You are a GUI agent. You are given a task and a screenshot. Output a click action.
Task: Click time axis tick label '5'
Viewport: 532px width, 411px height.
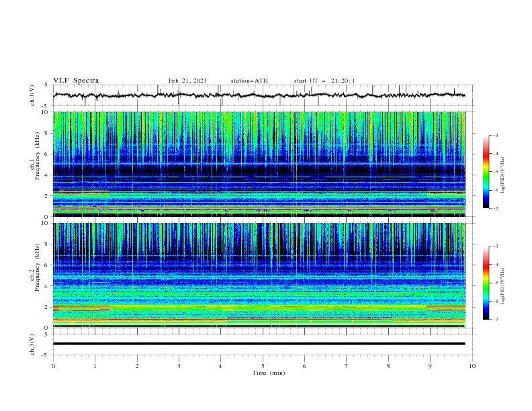[263, 366]
